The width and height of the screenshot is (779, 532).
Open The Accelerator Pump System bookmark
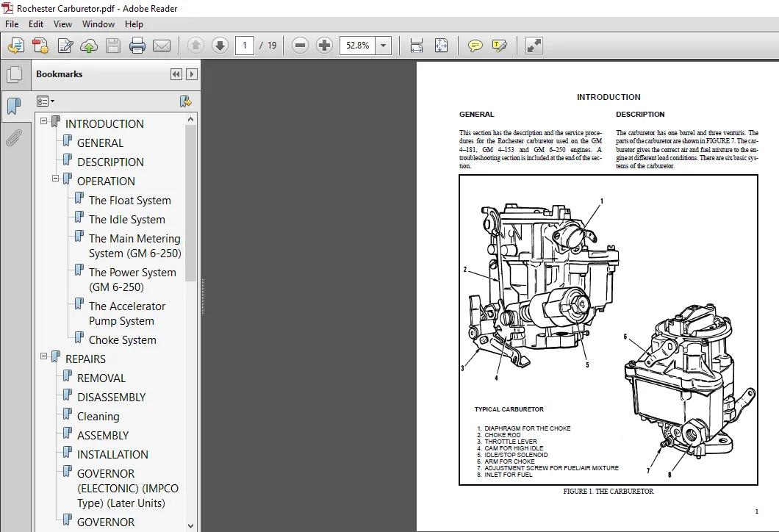(127, 314)
